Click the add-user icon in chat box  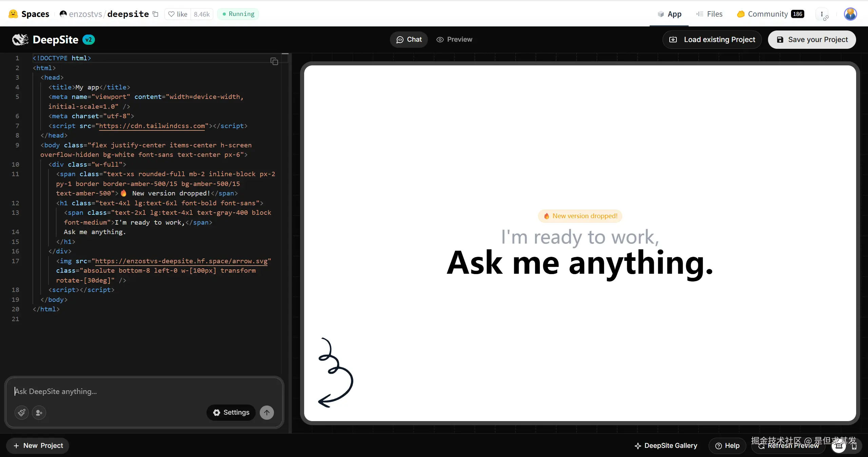pos(39,412)
